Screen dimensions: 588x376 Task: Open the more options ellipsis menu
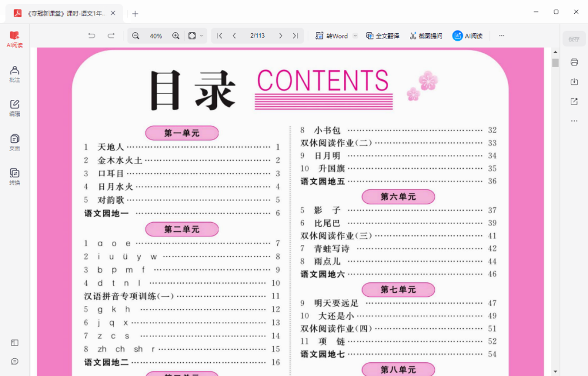501,36
